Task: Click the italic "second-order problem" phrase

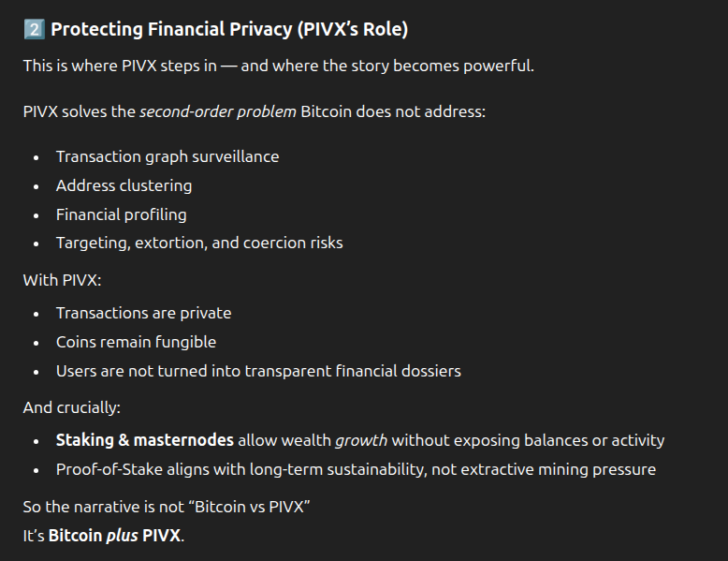Action: click(217, 111)
